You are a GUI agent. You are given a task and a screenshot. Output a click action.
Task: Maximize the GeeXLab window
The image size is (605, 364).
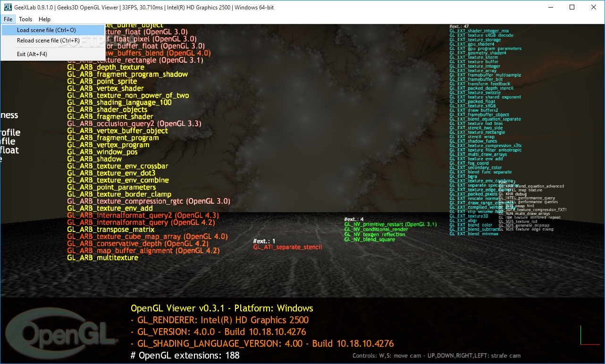click(572, 7)
